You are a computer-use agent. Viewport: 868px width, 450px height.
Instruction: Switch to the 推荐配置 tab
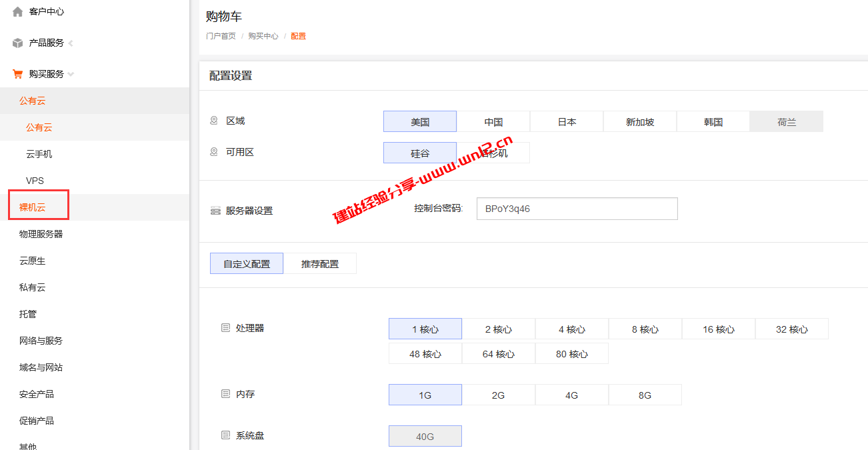(x=320, y=263)
